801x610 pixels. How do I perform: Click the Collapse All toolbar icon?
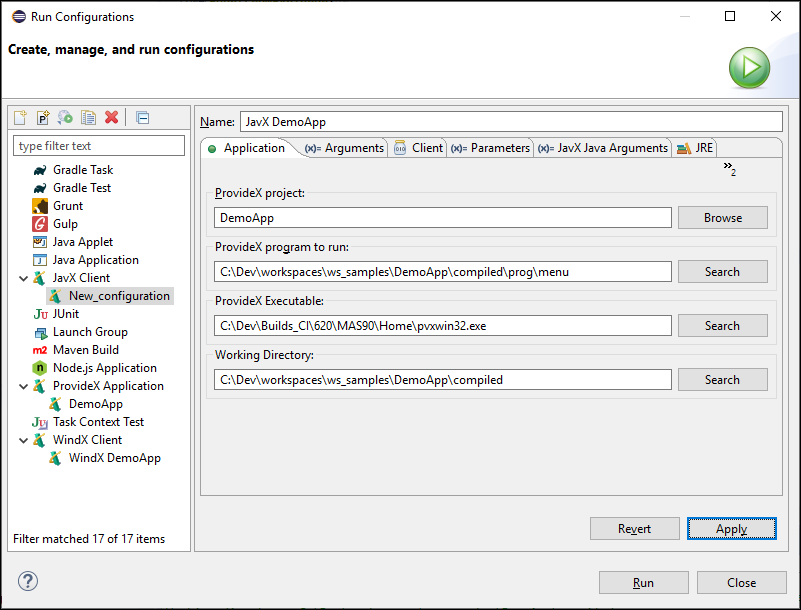pos(143,118)
